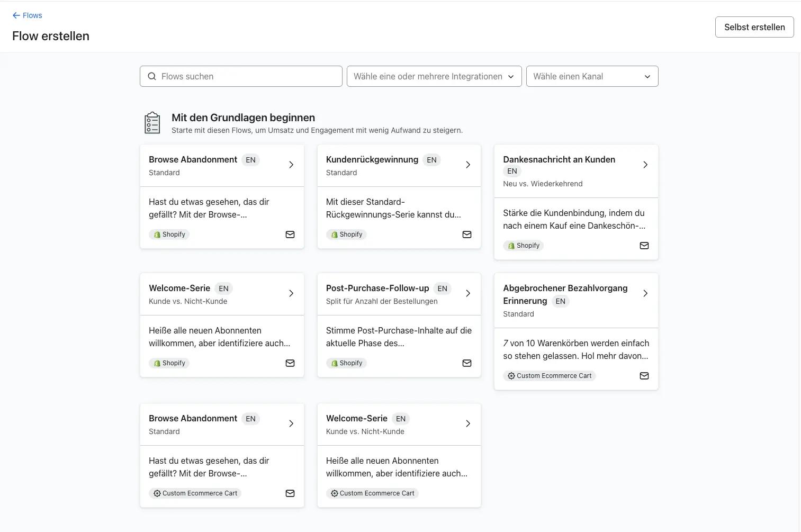Click the Shopify badge on the Welcome-Serie card

(x=169, y=363)
